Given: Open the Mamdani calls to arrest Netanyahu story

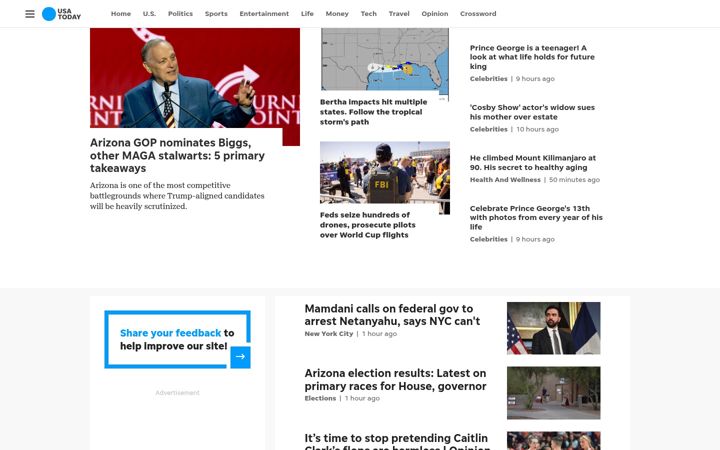Looking at the screenshot, I should 392,315.
